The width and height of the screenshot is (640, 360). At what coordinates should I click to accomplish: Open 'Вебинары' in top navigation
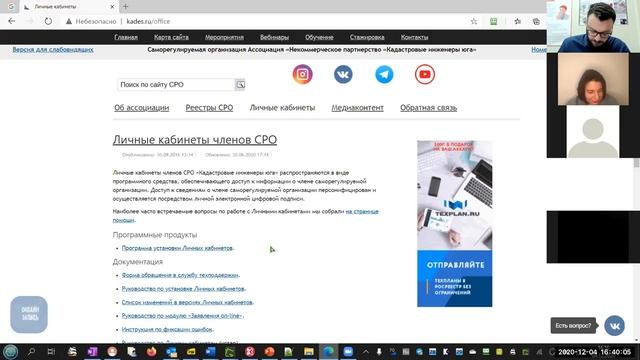click(274, 37)
